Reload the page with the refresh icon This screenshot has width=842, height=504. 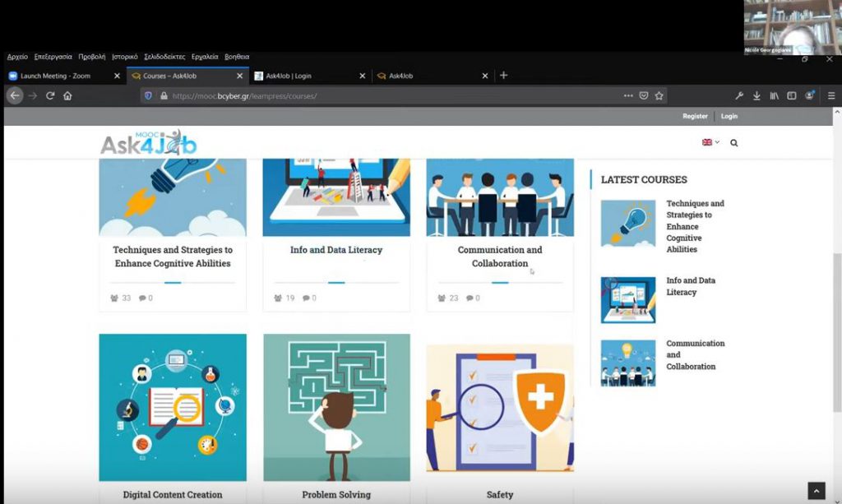(50, 95)
